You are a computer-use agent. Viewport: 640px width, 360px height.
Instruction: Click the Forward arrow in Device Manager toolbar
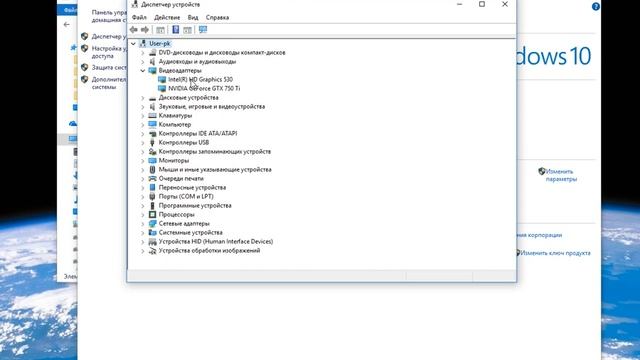pos(145,30)
